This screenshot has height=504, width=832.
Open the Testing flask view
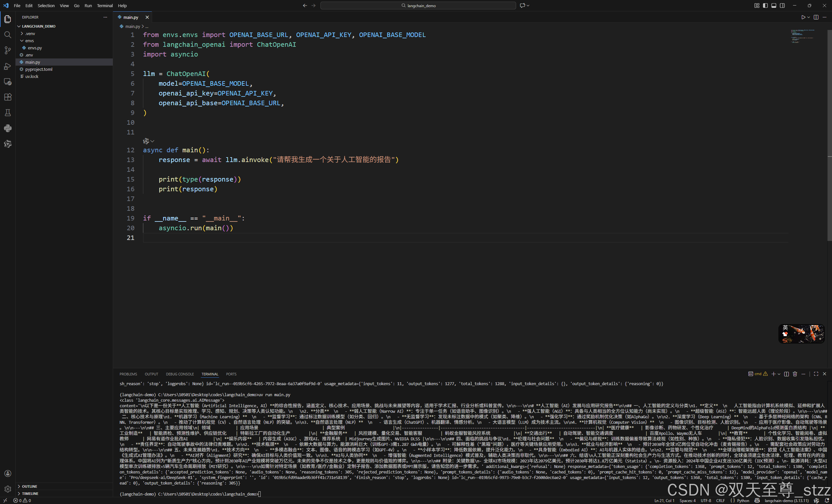[7, 113]
